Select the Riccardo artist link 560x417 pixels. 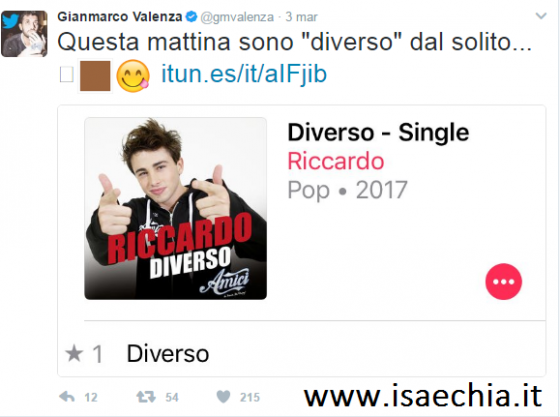tap(336, 161)
